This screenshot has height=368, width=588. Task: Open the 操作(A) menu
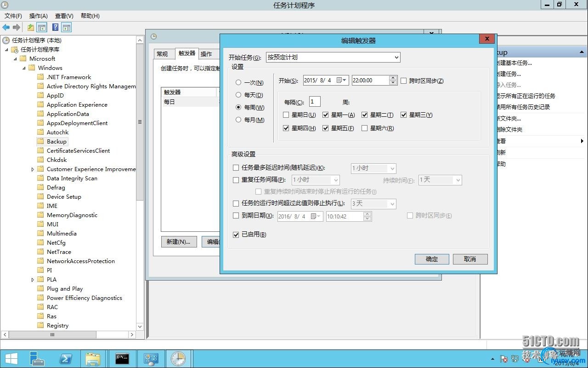coord(39,16)
